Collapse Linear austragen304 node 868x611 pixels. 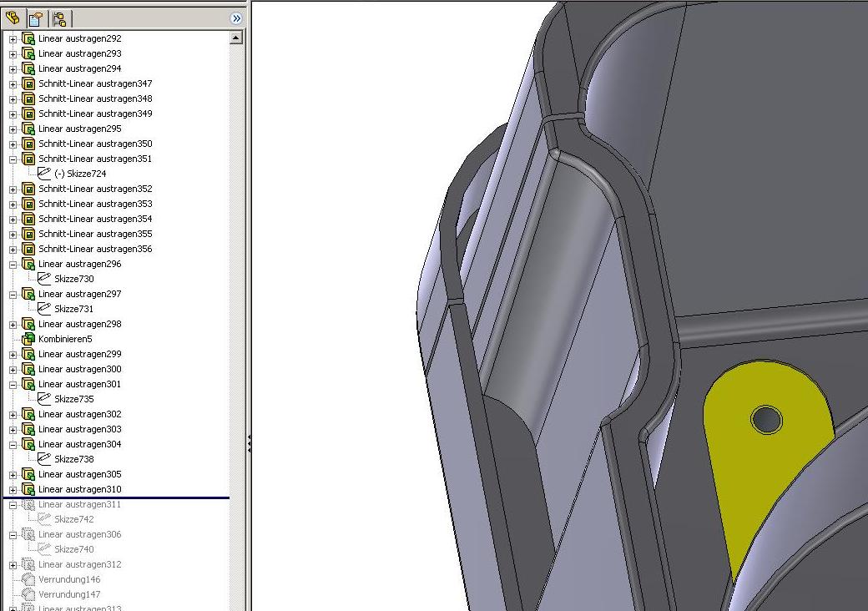click(13, 444)
